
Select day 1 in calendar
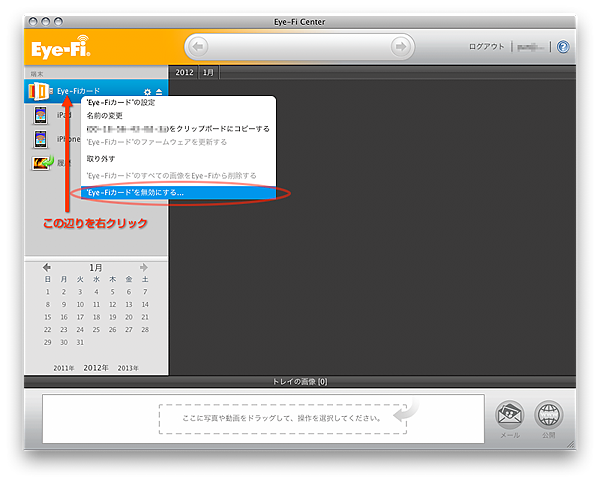tap(47, 292)
